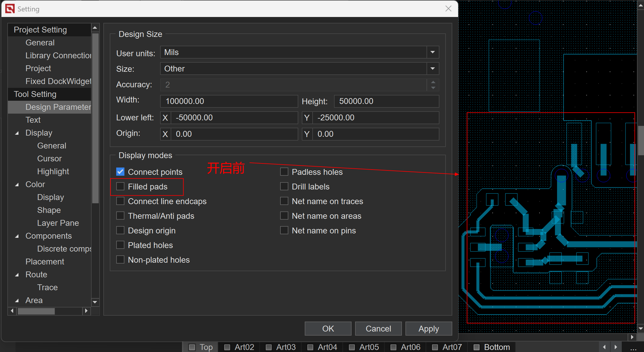Select Highlight in settings tree
644x352 pixels.
53,171
